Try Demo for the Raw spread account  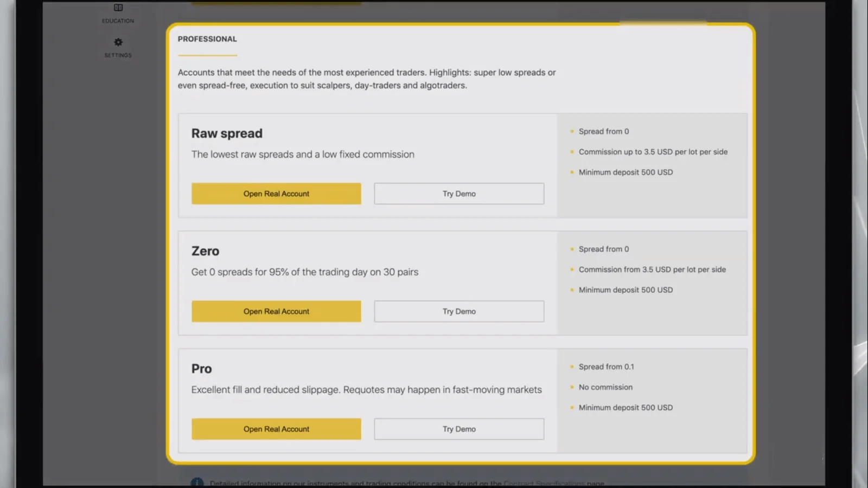click(458, 194)
